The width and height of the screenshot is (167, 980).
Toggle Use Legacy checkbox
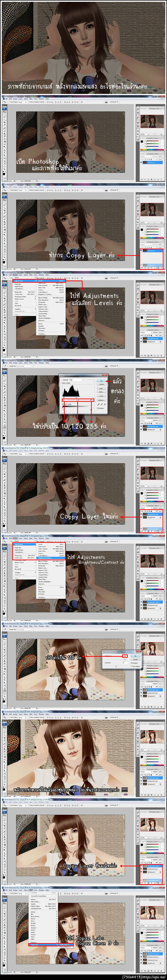click(132, 666)
